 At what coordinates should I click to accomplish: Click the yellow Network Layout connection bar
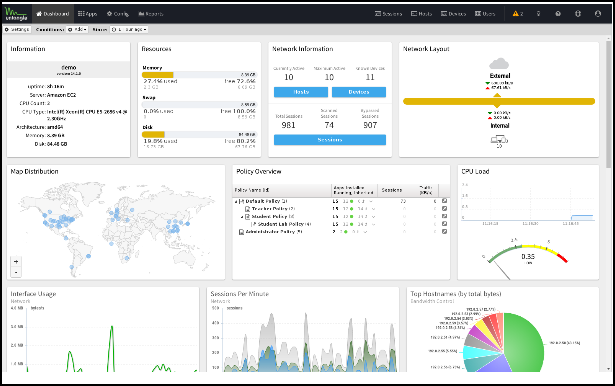tap(499, 102)
